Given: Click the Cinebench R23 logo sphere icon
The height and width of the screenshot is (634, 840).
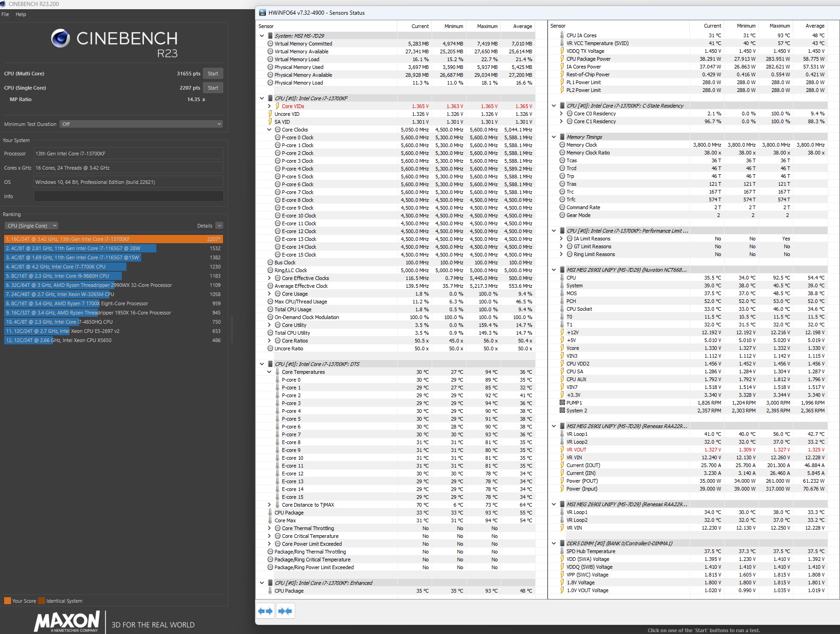Looking at the screenshot, I should [x=61, y=38].
